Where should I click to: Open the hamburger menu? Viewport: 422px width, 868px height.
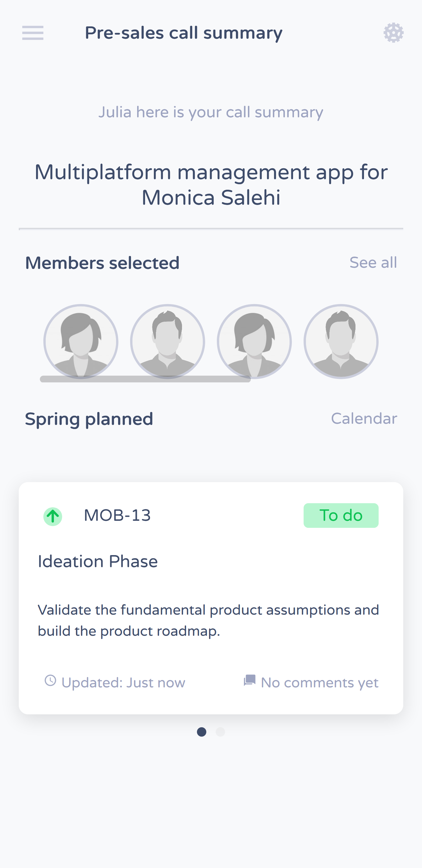(x=33, y=33)
